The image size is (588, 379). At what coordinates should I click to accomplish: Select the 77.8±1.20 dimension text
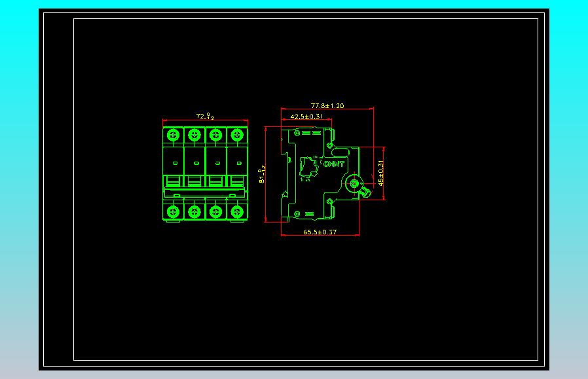tap(327, 106)
